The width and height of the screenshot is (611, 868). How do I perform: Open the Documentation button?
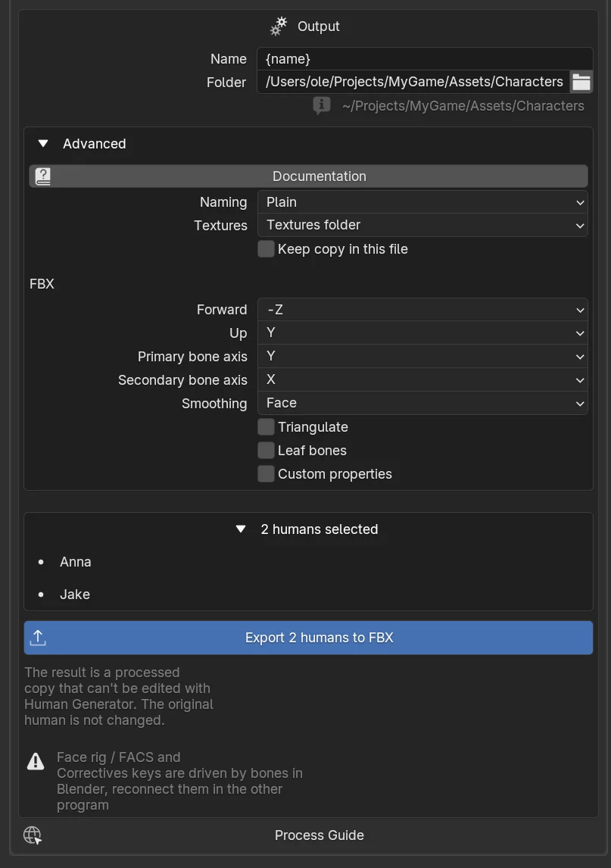click(308, 176)
